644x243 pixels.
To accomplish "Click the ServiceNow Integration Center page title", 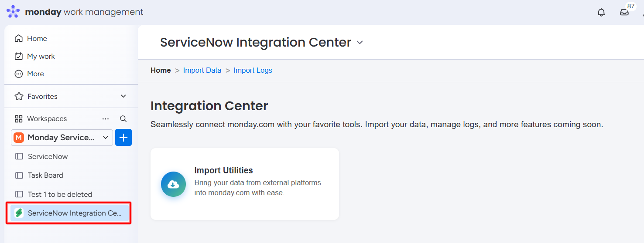I will coord(256,42).
